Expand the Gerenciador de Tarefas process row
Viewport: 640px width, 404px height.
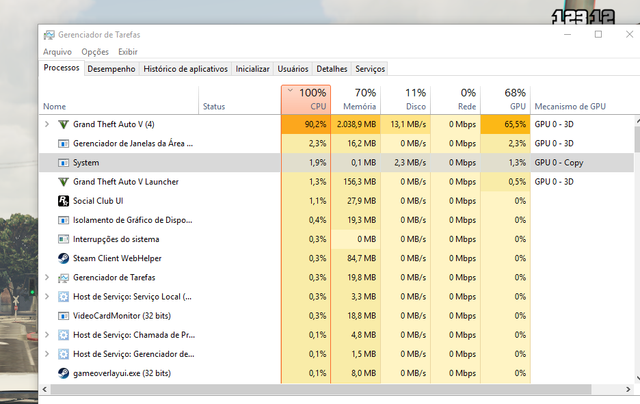(x=47, y=277)
